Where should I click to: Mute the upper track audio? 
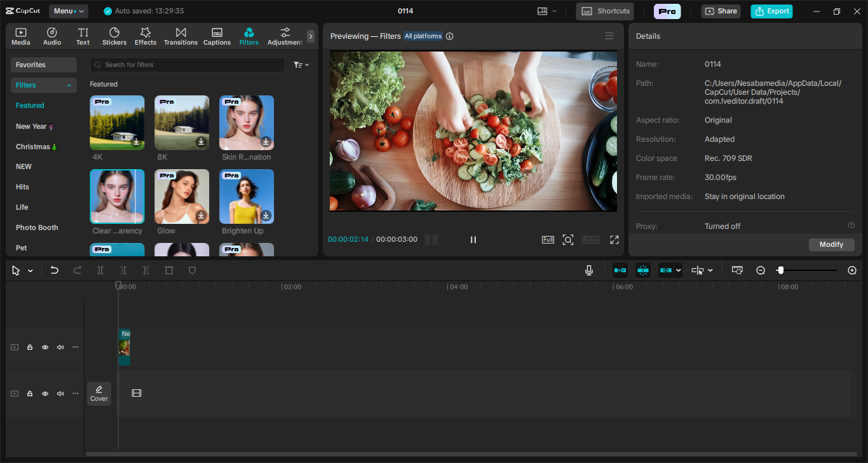[60, 347]
